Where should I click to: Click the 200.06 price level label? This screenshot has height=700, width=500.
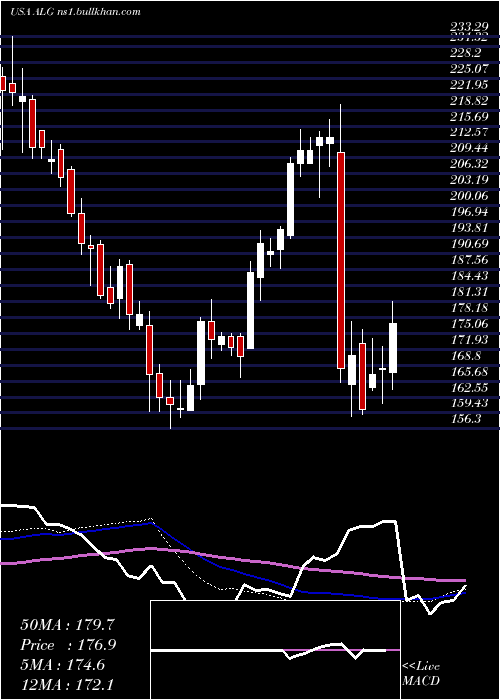469,196
